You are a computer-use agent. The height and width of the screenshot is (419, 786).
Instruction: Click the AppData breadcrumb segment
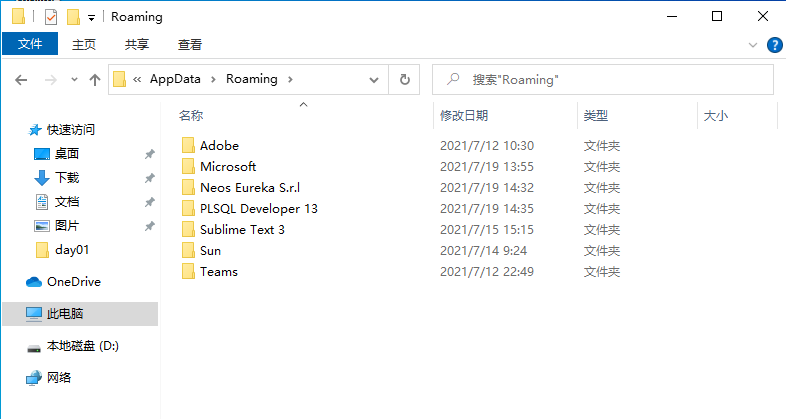(175, 79)
